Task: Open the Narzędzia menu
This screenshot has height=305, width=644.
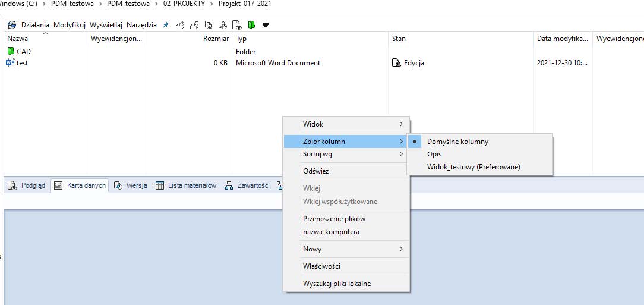Action: [x=142, y=25]
